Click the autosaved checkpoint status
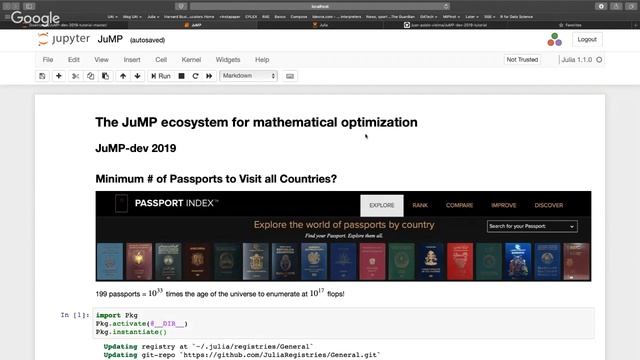 pyautogui.click(x=147, y=40)
